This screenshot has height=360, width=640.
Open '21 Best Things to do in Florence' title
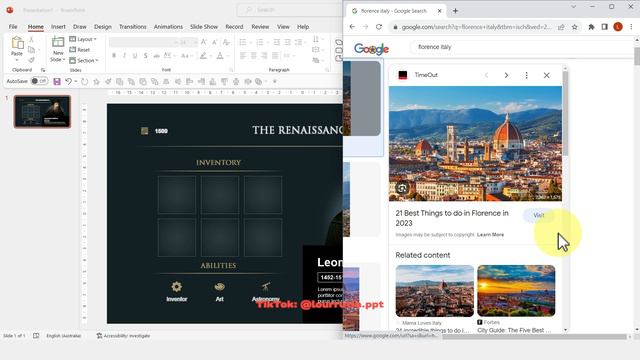(x=452, y=218)
